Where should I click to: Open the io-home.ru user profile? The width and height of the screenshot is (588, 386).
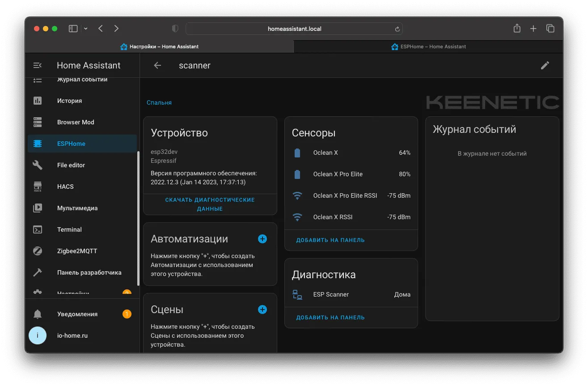click(82, 335)
